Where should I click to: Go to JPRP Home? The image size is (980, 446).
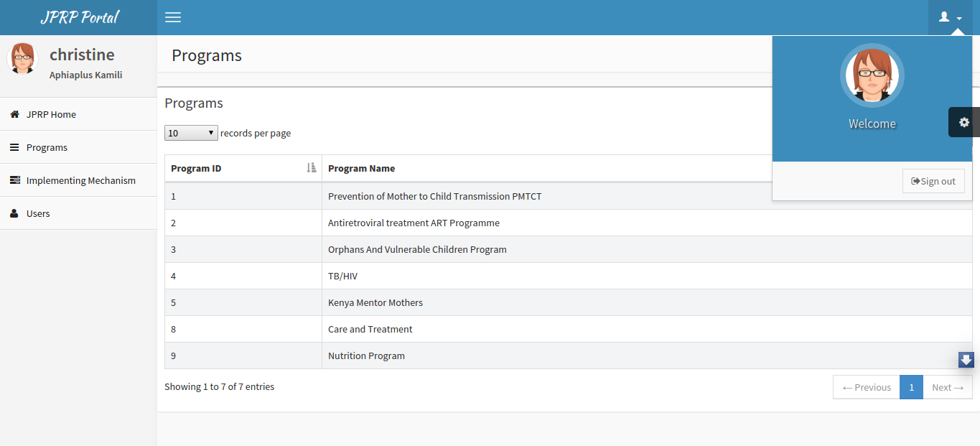(78, 114)
